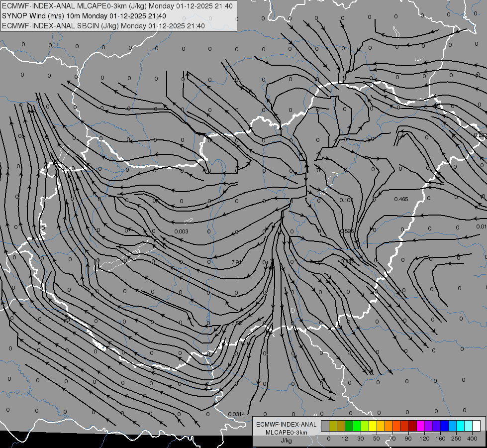This screenshot has width=487, height=448.
Task: Click the SYNOP Wind 10m header line
Action: 84,16
